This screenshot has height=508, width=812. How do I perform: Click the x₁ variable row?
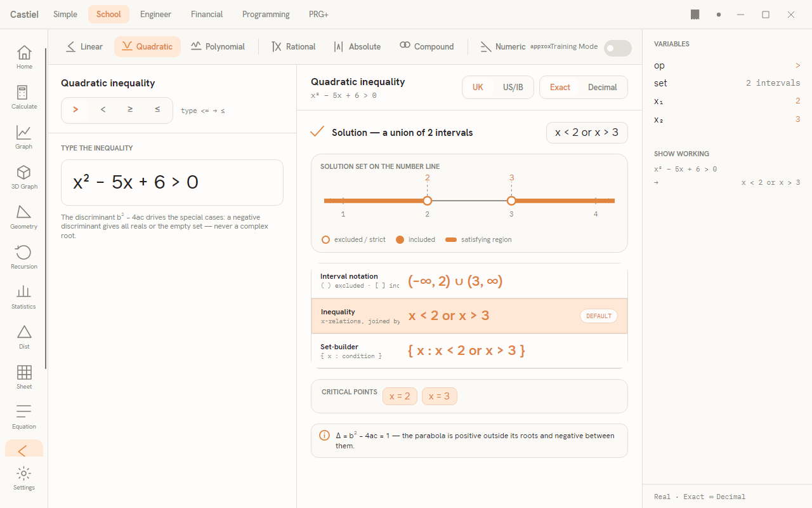pos(727,101)
